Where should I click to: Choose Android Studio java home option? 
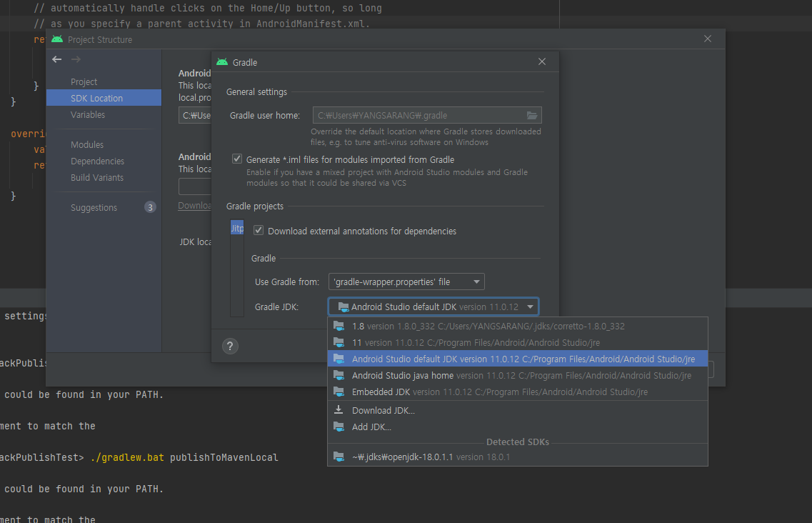coord(517,375)
